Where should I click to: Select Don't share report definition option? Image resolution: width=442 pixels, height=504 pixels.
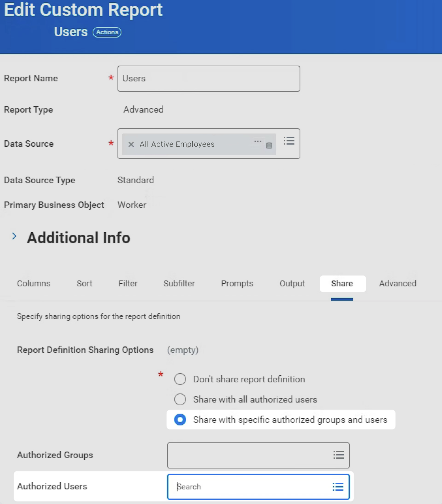180,379
